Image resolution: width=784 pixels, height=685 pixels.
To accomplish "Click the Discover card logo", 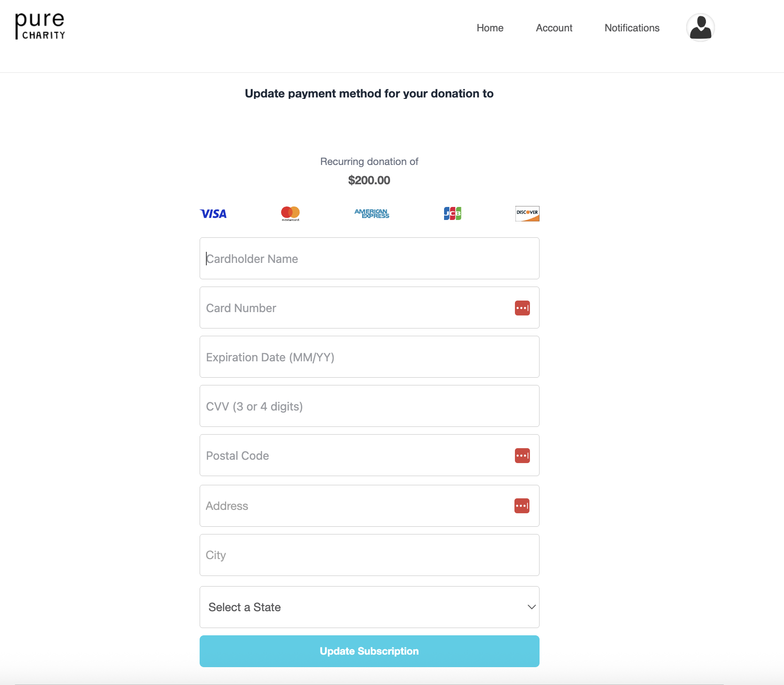I will pyautogui.click(x=527, y=214).
